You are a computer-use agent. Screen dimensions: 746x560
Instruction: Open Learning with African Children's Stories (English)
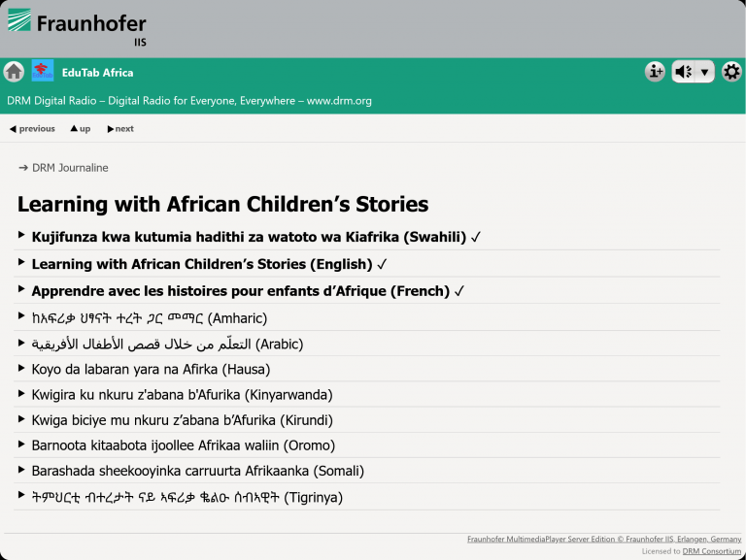(202, 264)
